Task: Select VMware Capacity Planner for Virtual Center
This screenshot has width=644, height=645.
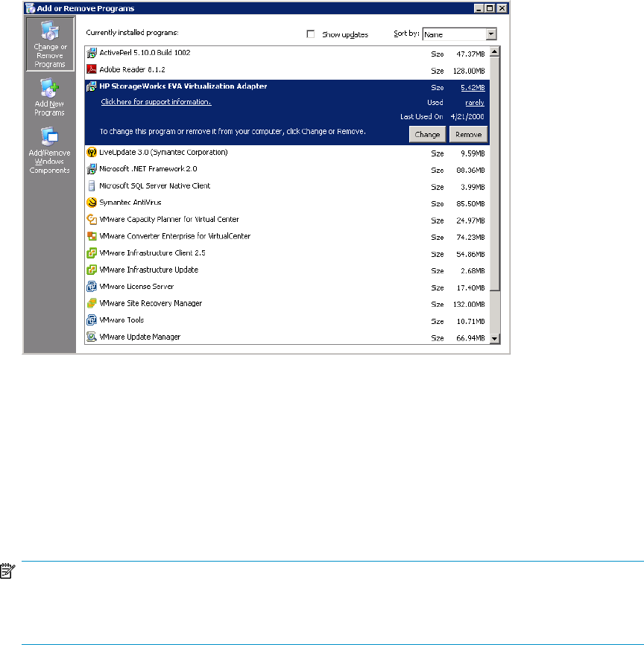Action: [x=287, y=220]
